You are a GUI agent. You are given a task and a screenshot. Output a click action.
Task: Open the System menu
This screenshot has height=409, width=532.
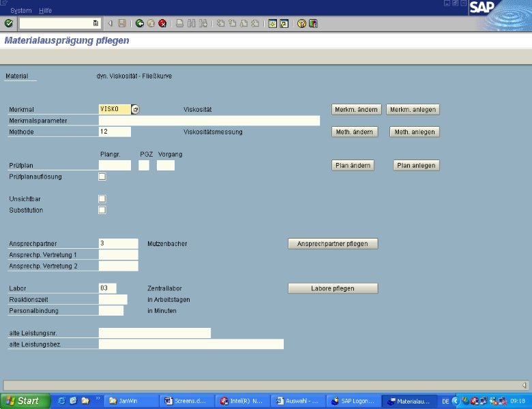click(21, 10)
